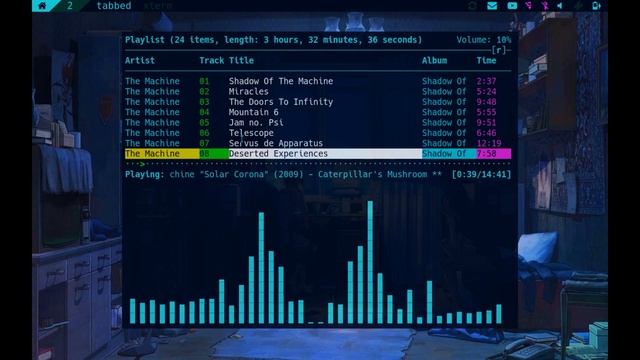Click the highlighted Deserted Experiences track
The width and height of the screenshot is (640, 360).
318,153
